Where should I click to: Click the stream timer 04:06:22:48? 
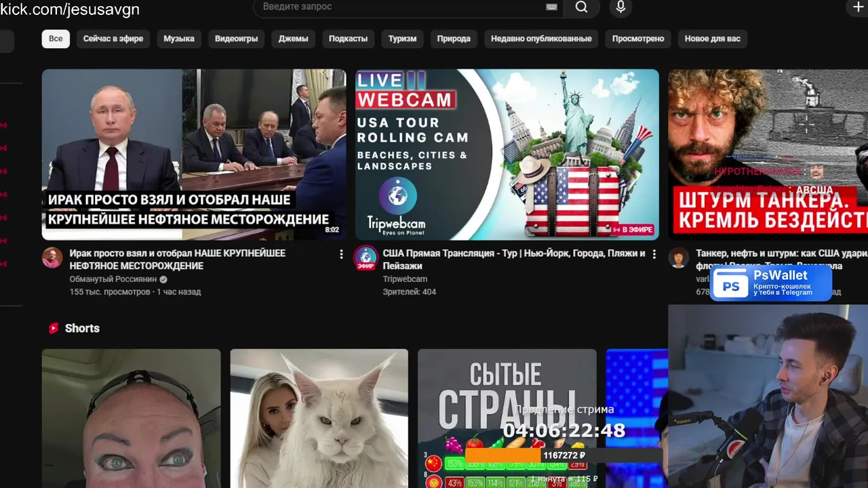564,431
